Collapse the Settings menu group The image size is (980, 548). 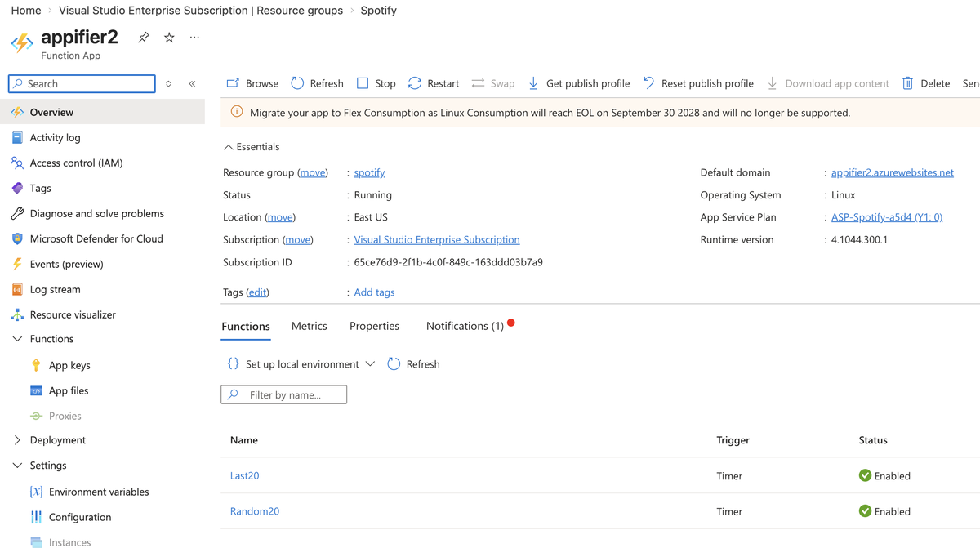pyautogui.click(x=17, y=466)
